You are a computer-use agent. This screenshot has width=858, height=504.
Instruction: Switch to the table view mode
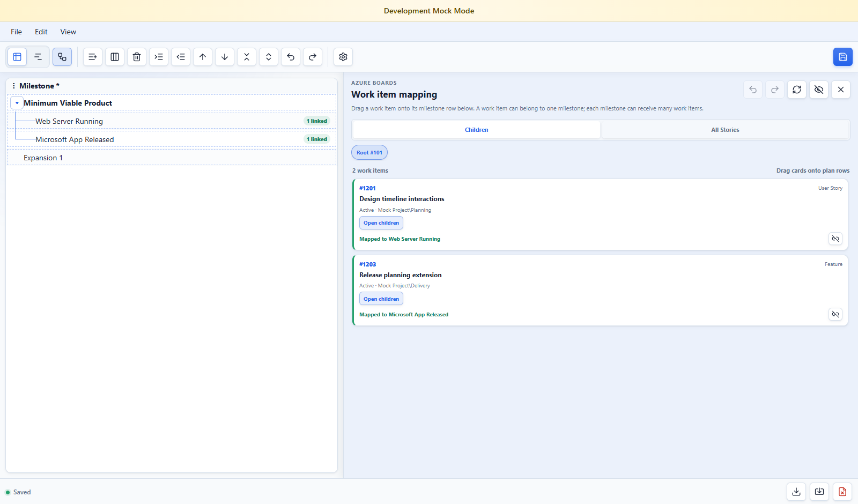(x=17, y=57)
